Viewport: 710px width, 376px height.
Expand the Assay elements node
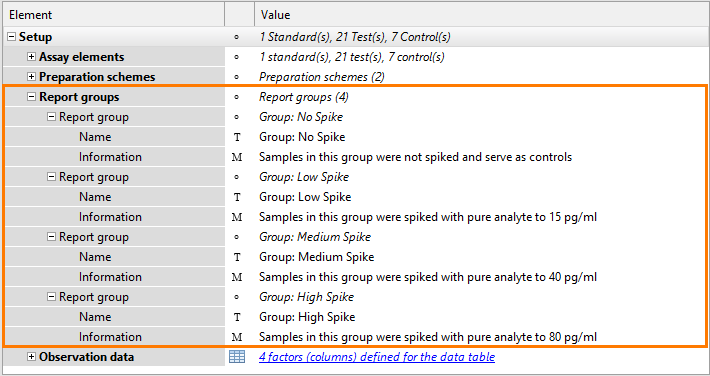click(x=31, y=57)
